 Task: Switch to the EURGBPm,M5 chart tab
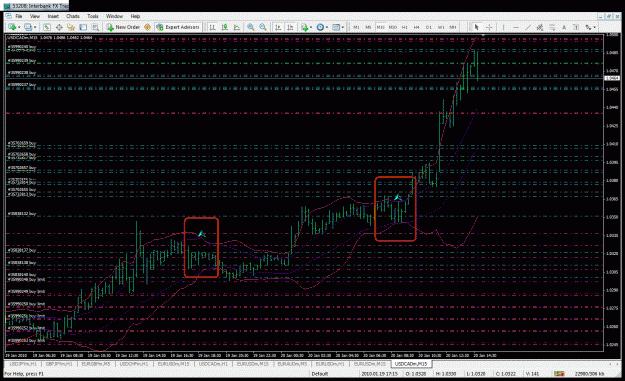(96, 364)
